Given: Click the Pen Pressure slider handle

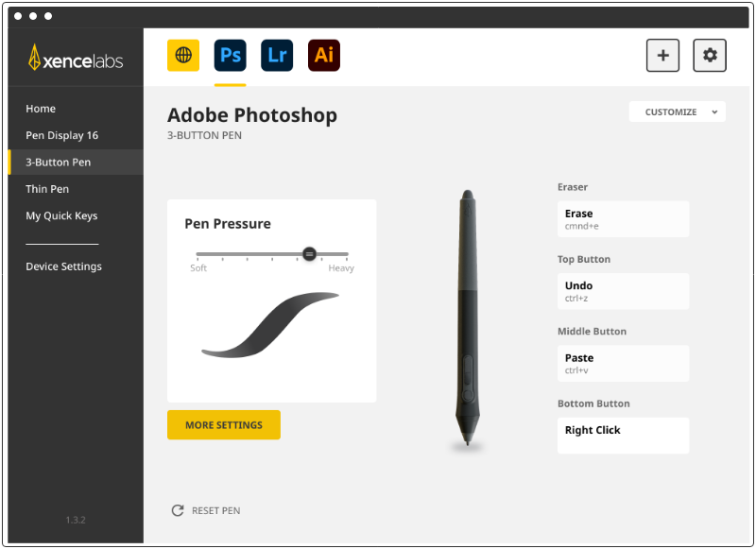Looking at the screenshot, I should coord(309,254).
